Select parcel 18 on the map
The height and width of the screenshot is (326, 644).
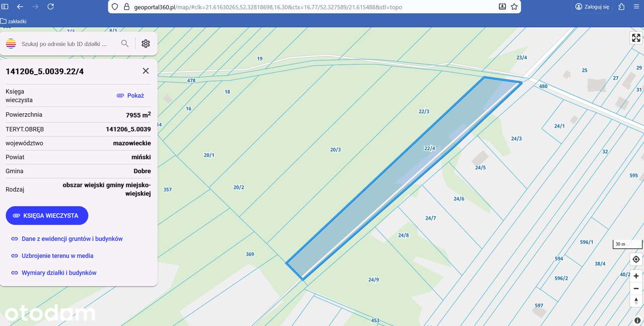click(x=227, y=92)
